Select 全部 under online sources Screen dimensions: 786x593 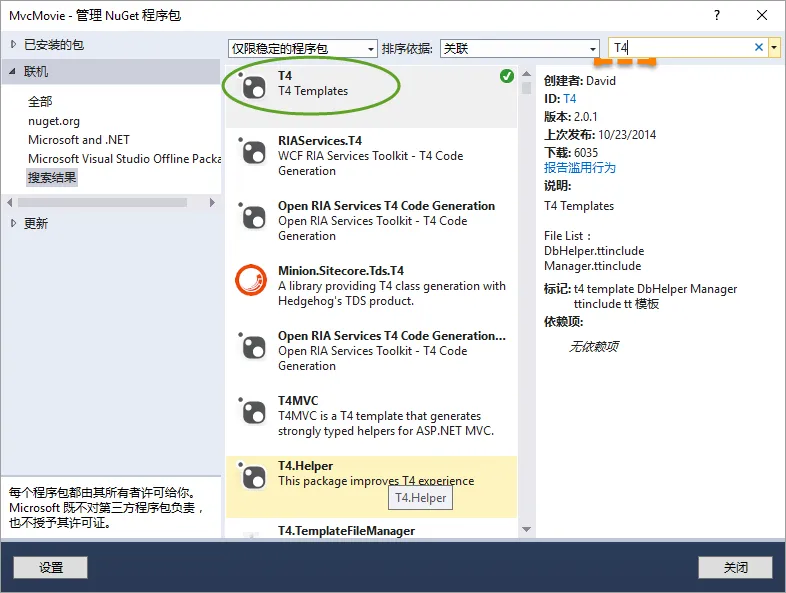(x=40, y=102)
